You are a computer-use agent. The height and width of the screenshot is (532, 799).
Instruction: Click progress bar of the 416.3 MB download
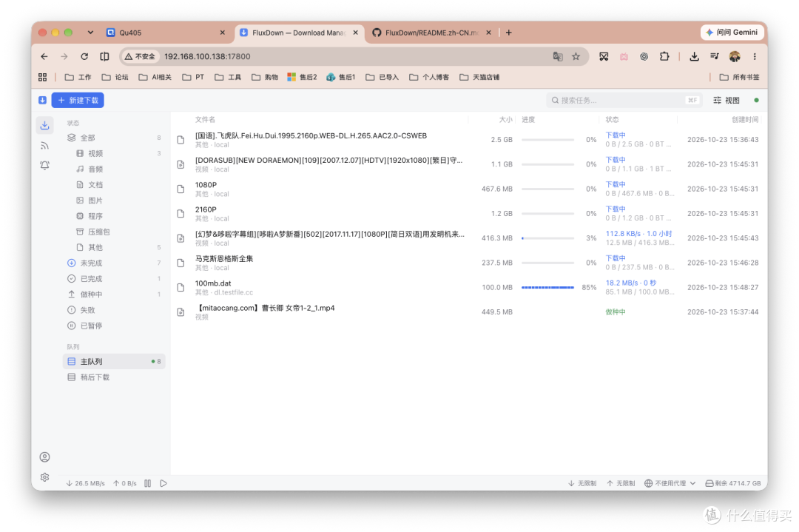pyautogui.click(x=547, y=238)
